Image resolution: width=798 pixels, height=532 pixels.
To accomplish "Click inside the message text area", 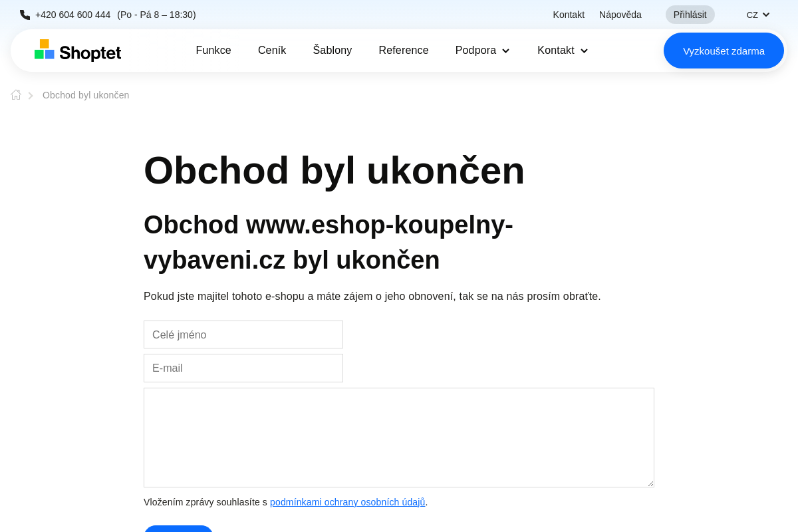I will (399, 438).
